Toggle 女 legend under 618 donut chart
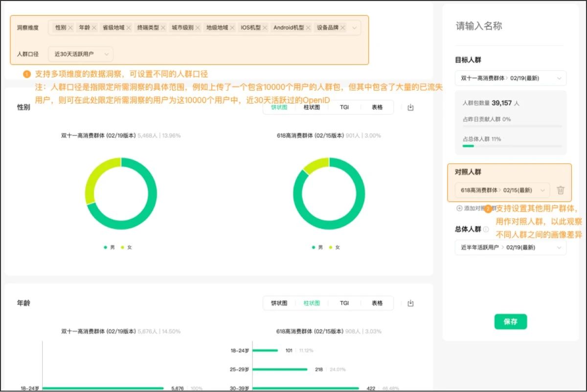587x392 pixels. (335, 247)
